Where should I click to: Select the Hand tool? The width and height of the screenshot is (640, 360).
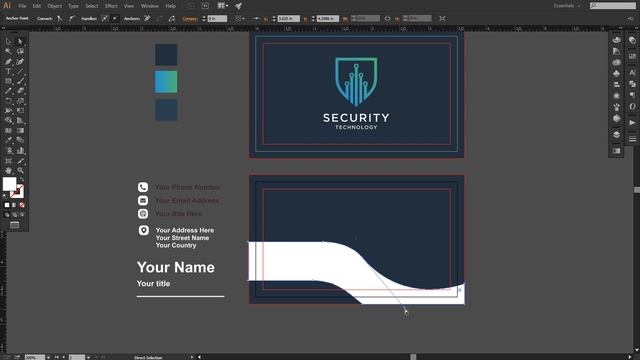[9, 171]
